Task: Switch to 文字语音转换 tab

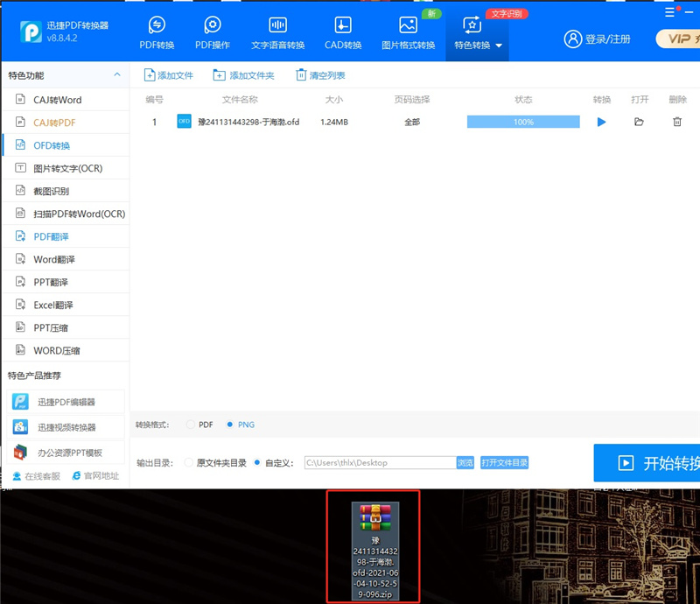Action: 277,33
